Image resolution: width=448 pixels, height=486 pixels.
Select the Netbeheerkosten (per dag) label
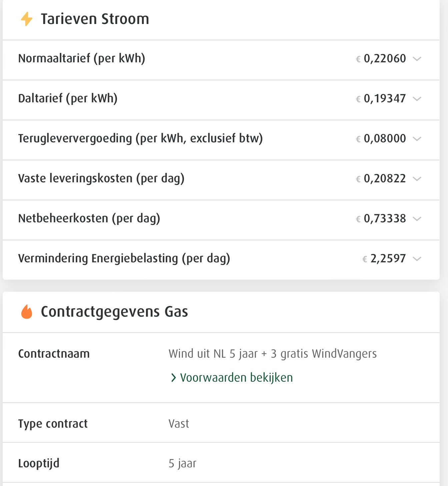[89, 219]
